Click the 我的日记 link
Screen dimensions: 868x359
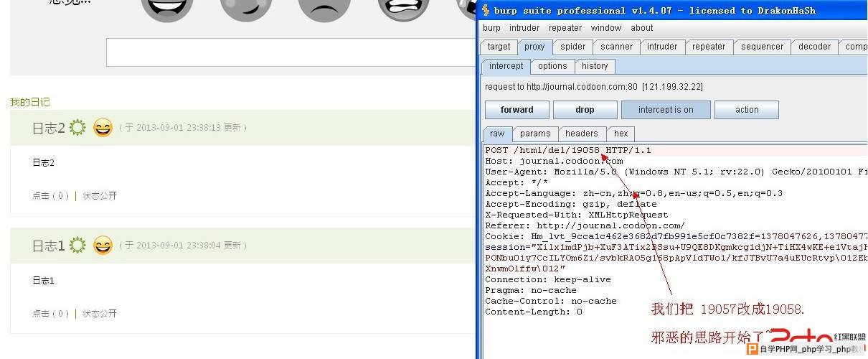(30, 102)
